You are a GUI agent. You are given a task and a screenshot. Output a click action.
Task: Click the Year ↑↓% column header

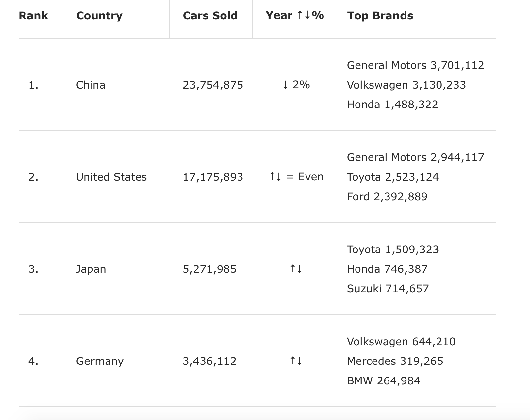click(295, 15)
